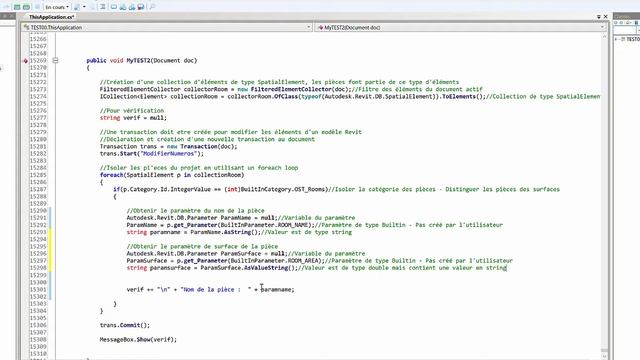The height and width of the screenshot is (360, 640).
Task: Click the '//Pour vérification' comment
Action: pos(131,111)
